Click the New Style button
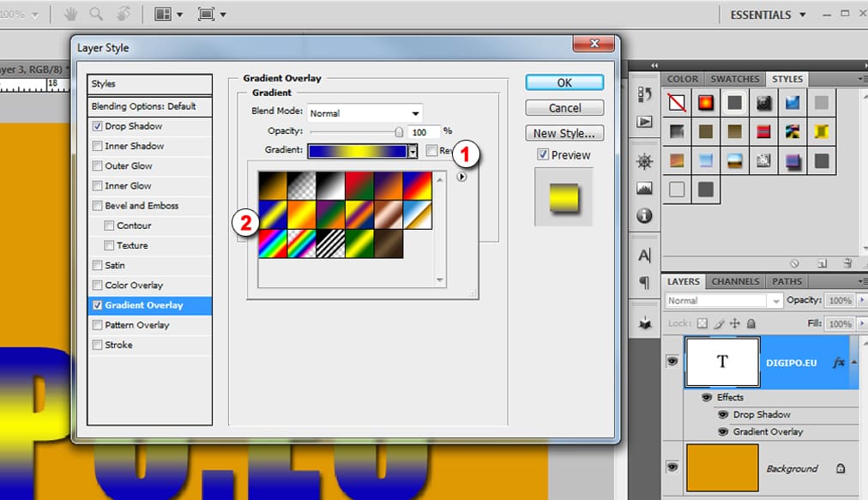 coord(564,133)
